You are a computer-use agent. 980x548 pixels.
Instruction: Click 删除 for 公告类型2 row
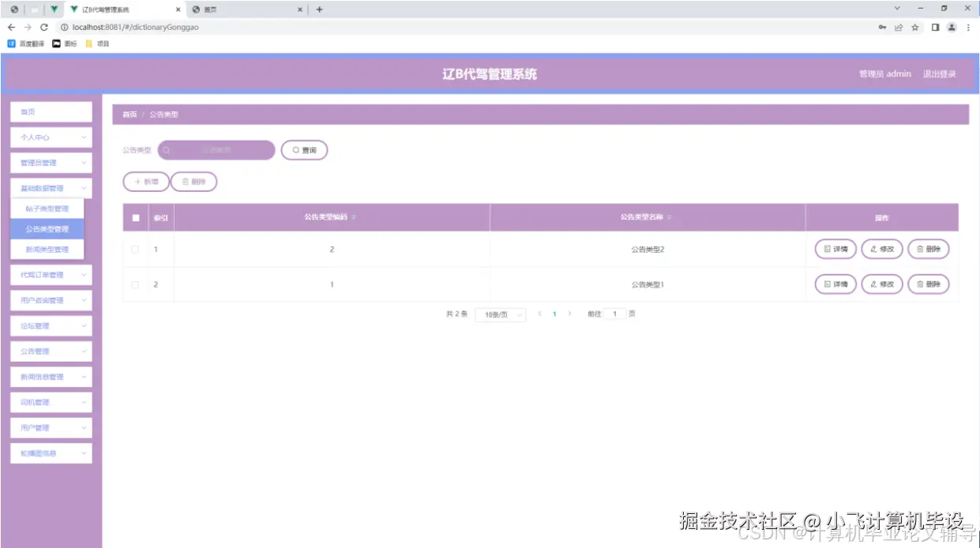[929, 249]
